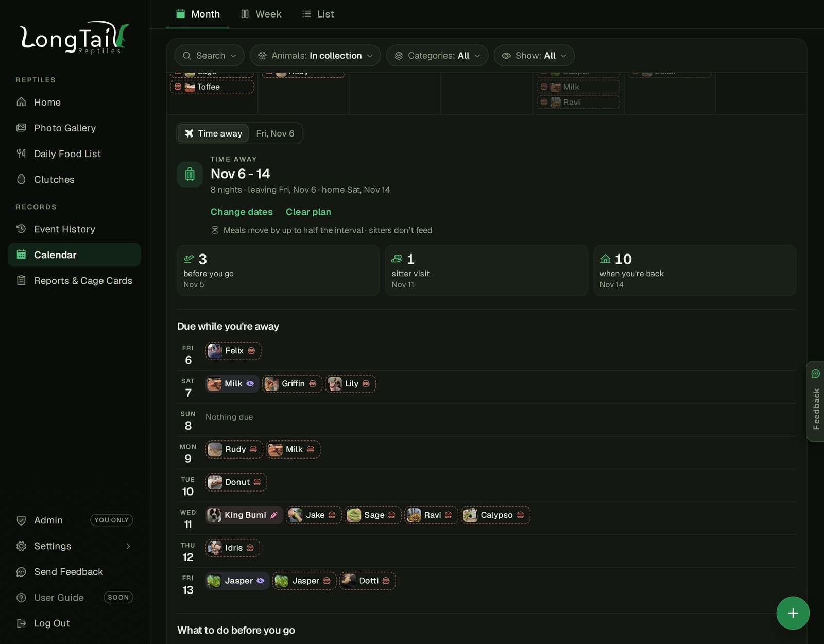Click the airplane Time away toggle
The width and height of the screenshot is (824, 644).
[213, 133]
